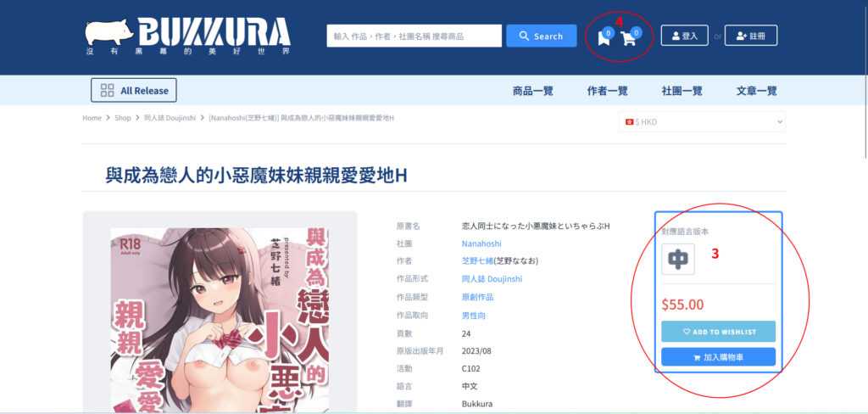Screen dimensions: 868x414
Task: Open the 社團一覽 menu item
Action: click(x=682, y=91)
